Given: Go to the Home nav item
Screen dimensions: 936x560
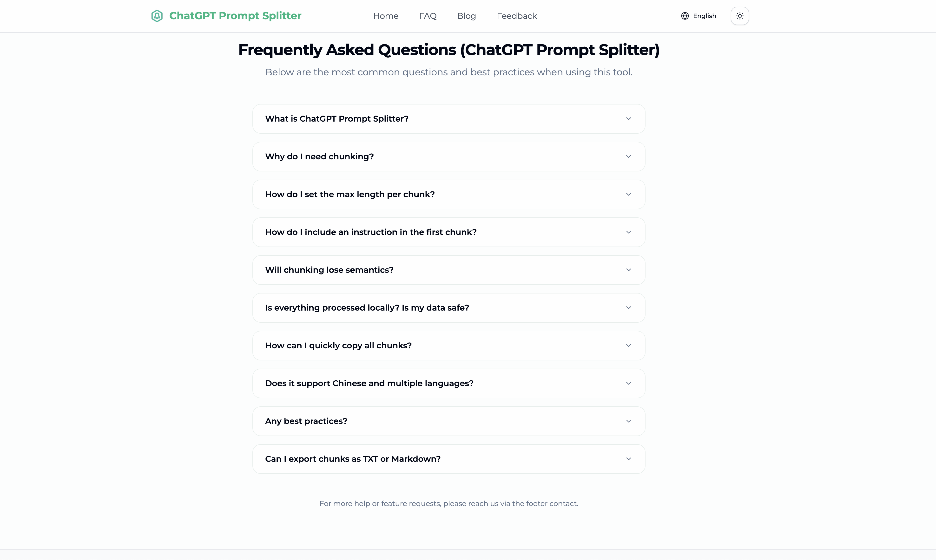Looking at the screenshot, I should (x=386, y=16).
